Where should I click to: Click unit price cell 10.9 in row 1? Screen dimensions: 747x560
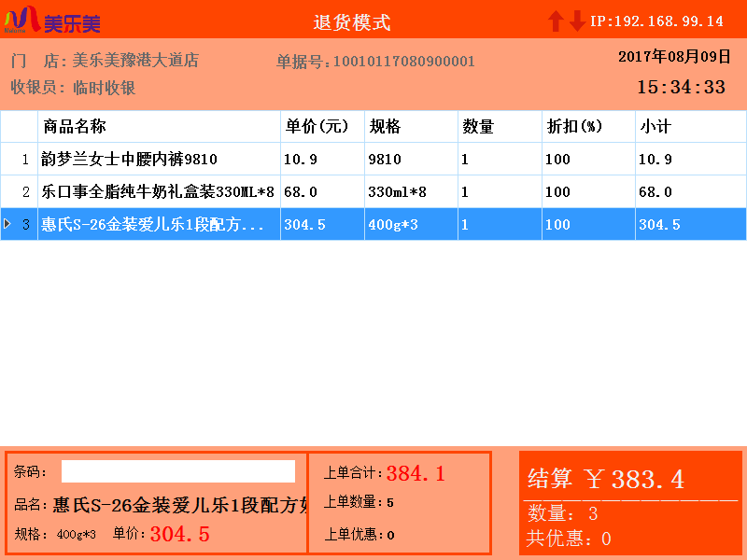pyautogui.click(x=322, y=159)
